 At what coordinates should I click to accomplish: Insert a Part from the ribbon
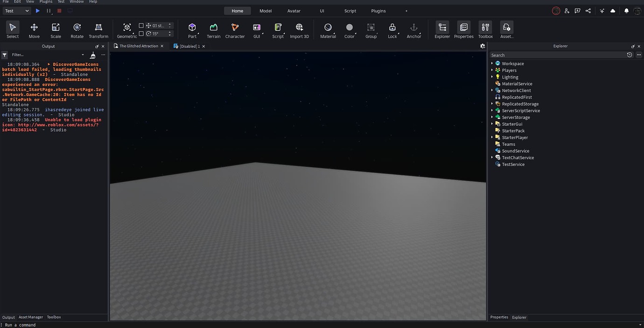[192, 29]
